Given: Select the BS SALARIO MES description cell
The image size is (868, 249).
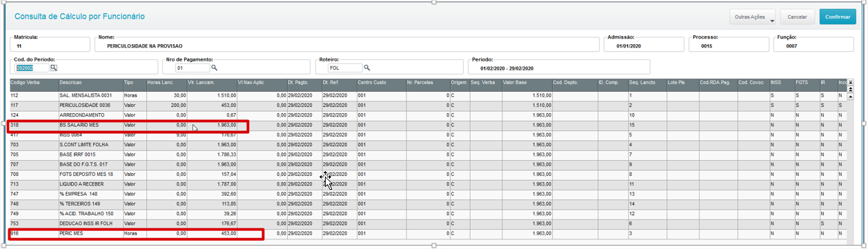Looking at the screenshot, I should 90,125.
